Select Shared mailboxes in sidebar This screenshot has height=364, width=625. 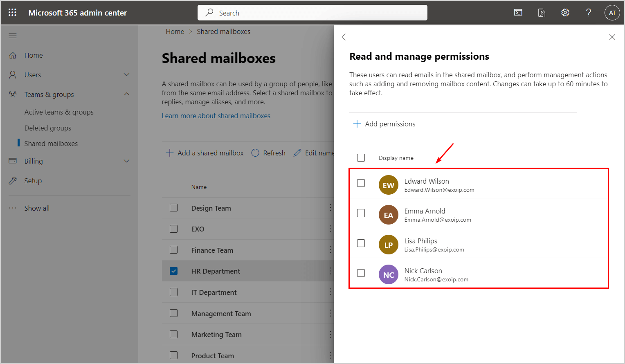(51, 144)
